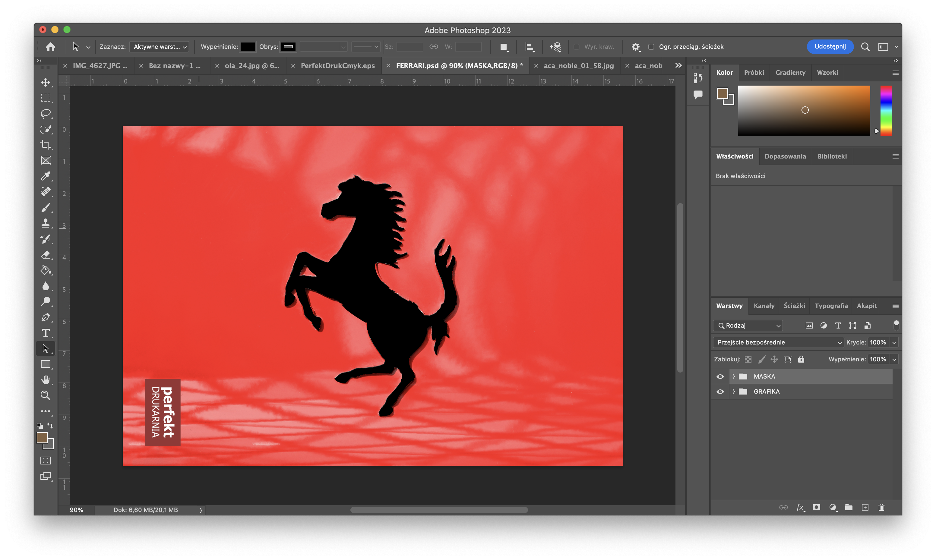This screenshot has height=560, width=936.
Task: Select the Pen tool
Action: [46, 317]
